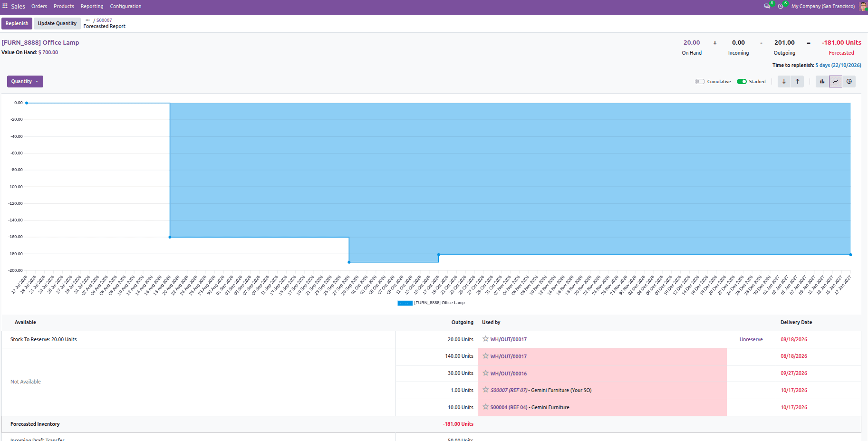The image size is (868, 441).
Task: Enable the Cumulative toggle
Action: (700, 82)
